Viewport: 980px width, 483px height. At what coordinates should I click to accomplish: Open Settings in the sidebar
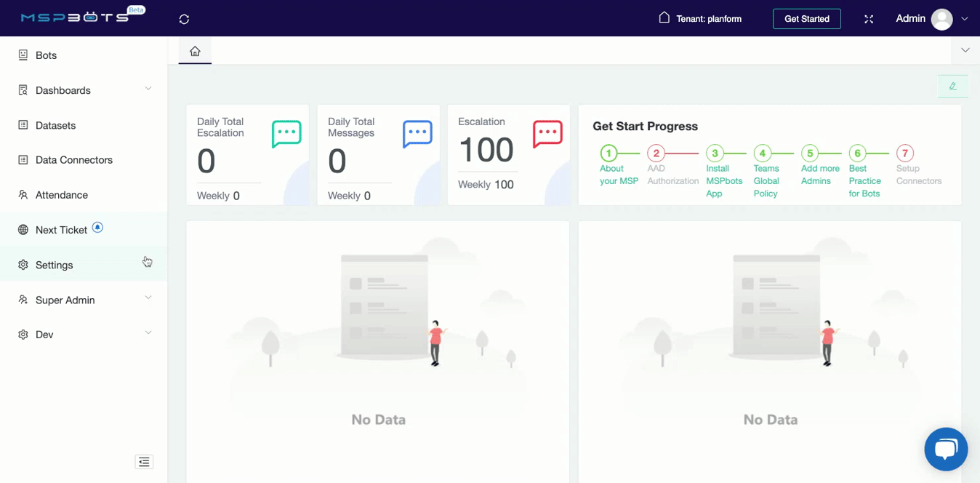pos(84,265)
